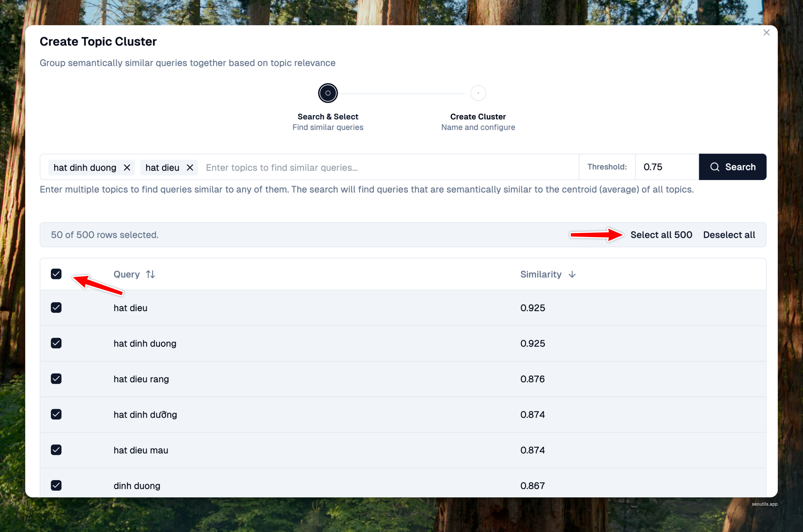Sort by Similarity using the arrow icon

click(572, 274)
